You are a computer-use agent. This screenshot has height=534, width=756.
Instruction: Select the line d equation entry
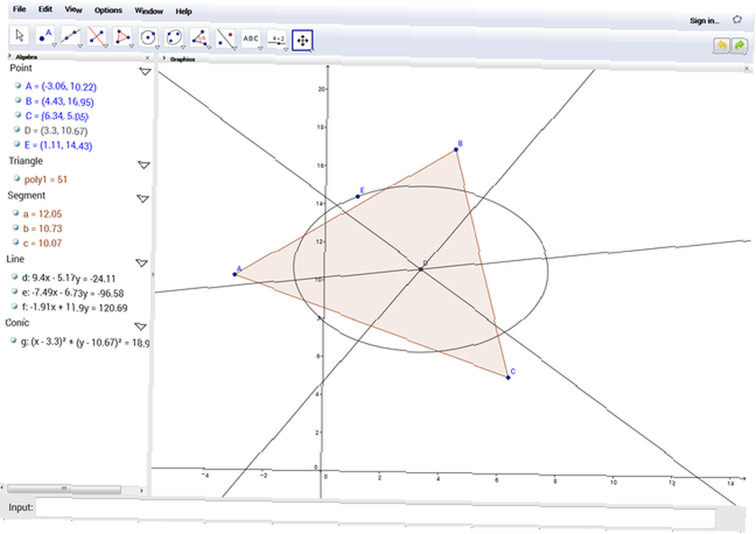coord(69,278)
